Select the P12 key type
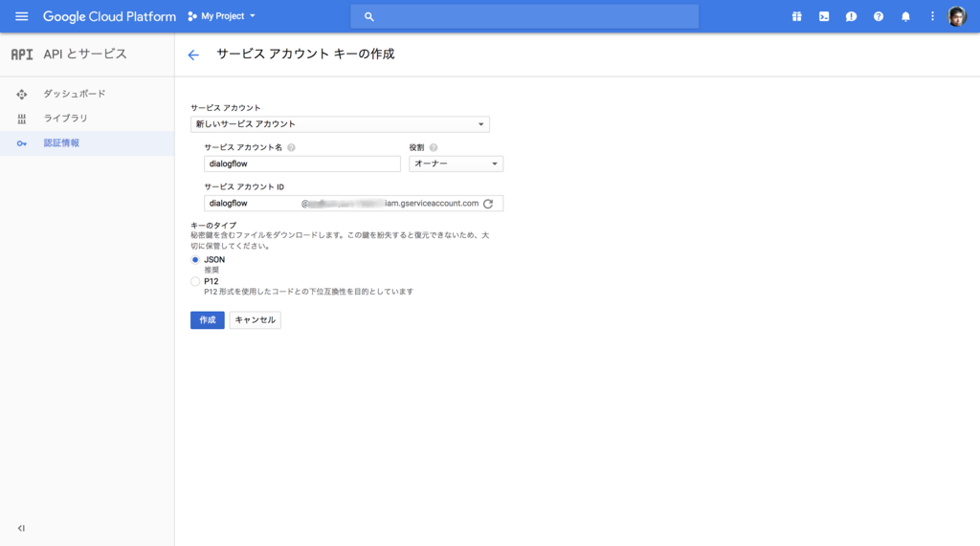The width and height of the screenshot is (980, 546). (195, 282)
